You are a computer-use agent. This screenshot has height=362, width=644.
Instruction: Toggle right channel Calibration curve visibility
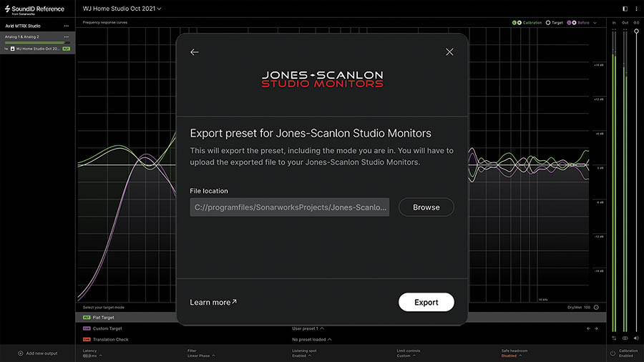tap(519, 23)
